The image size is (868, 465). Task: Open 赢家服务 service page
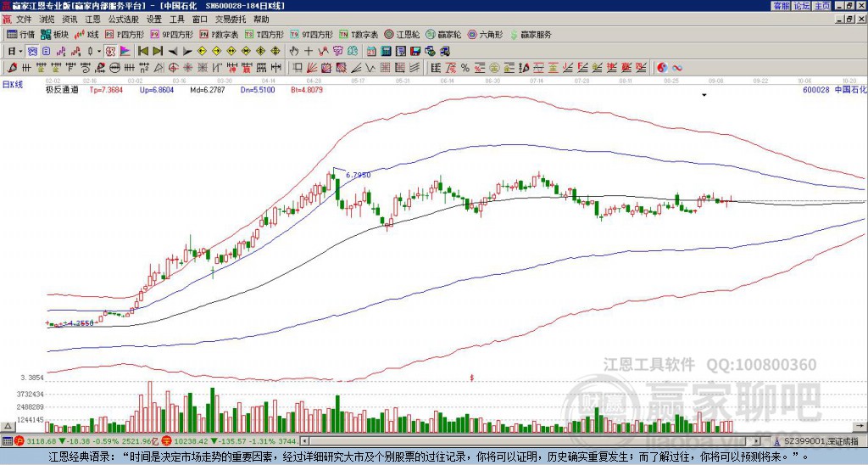[531, 34]
